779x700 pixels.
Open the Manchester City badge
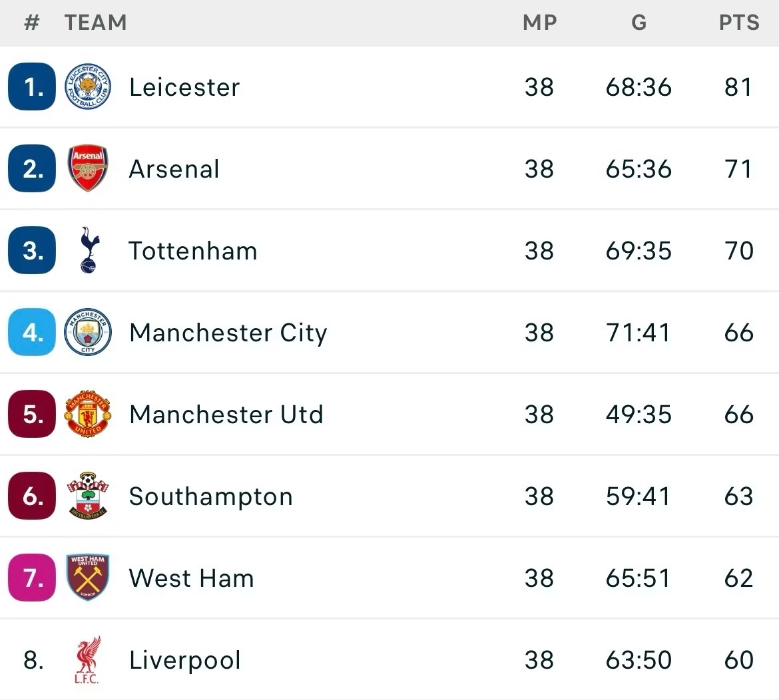click(x=88, y=332)
